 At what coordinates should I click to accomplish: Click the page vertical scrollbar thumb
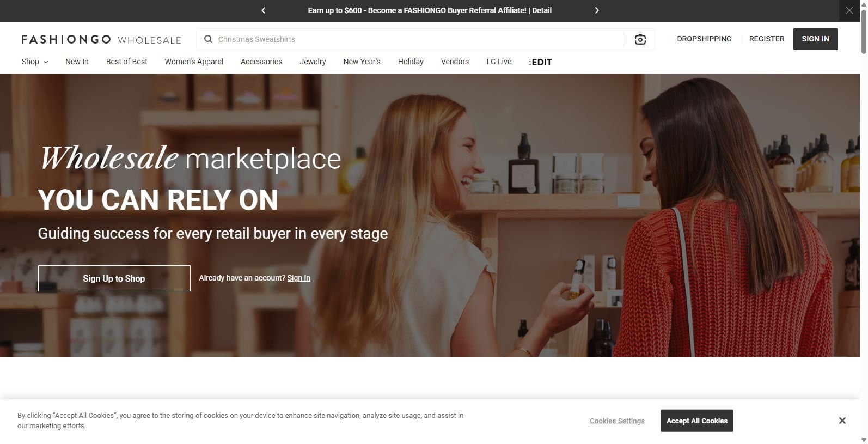[x=864, y=31]
